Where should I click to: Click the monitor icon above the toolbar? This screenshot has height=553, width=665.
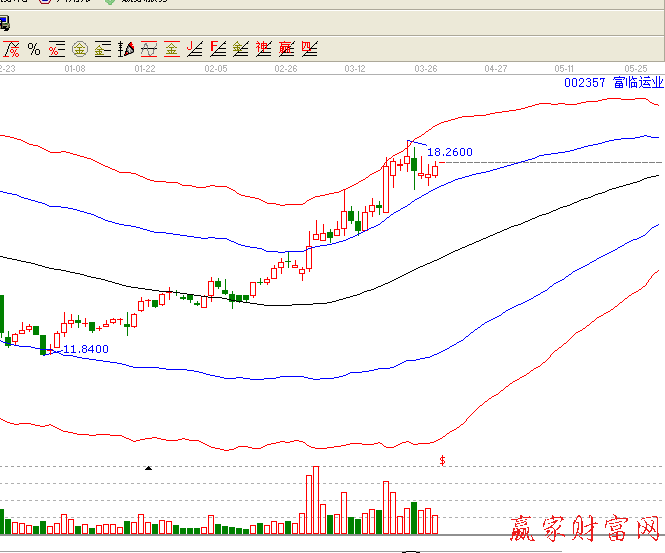click(x=4, y=22)
